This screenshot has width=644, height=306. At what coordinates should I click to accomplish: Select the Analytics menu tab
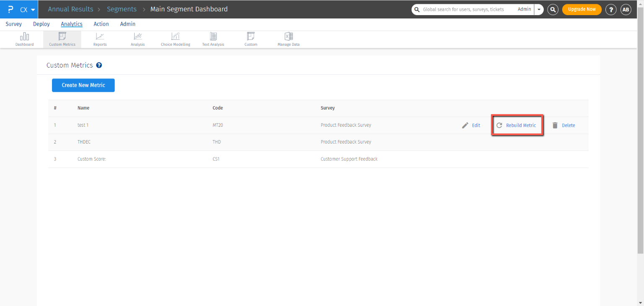click(x=72, y=24)
